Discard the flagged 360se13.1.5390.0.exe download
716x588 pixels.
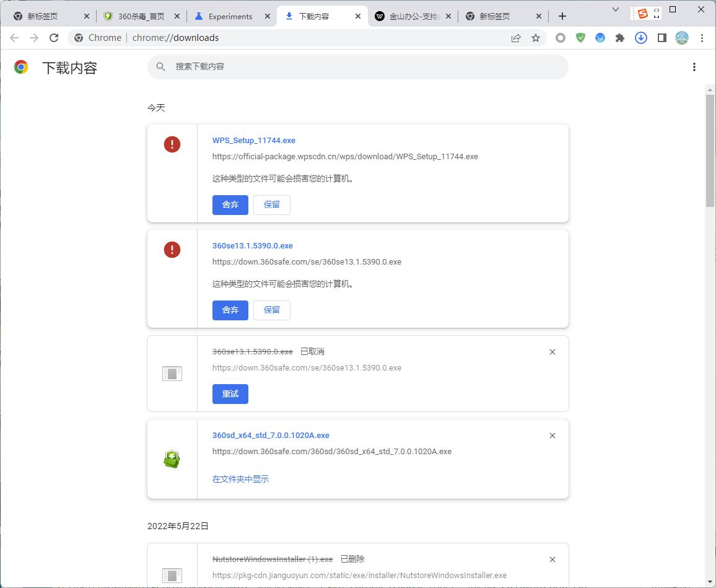click(x=230, y=310)
